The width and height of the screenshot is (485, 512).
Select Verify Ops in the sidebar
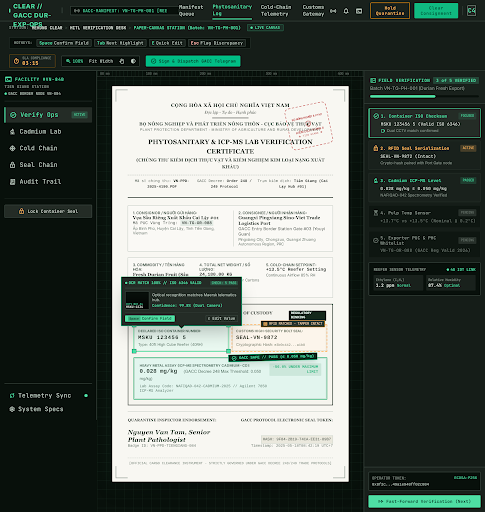(x=48, y=115)
